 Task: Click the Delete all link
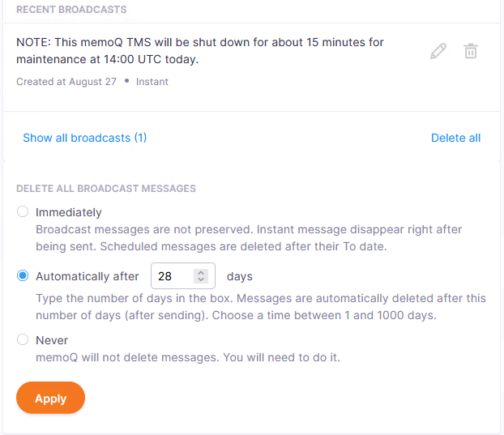(455, 138)
